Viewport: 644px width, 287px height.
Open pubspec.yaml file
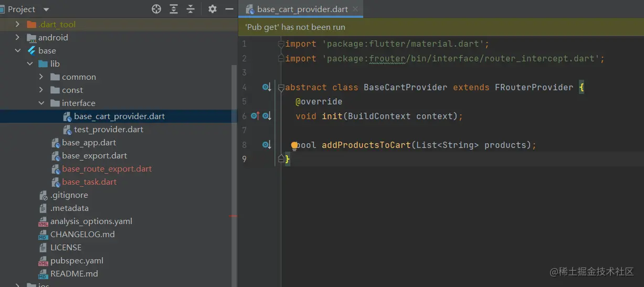(77, 260)
